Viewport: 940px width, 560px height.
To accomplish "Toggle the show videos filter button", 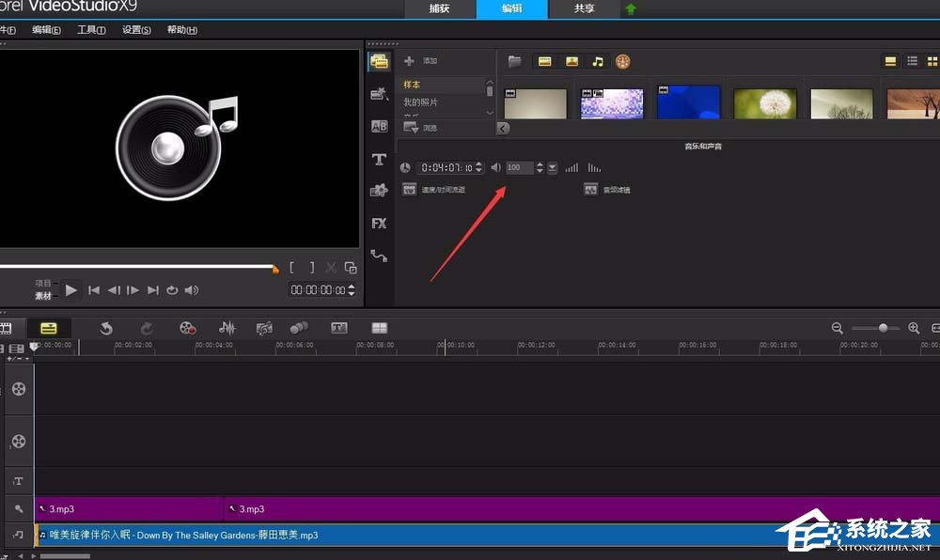I will pos(544,62).
